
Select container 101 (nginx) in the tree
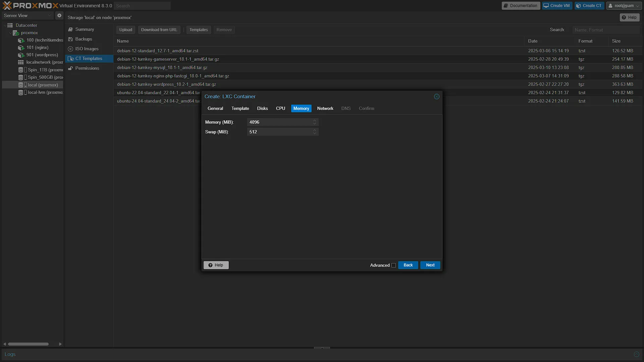34,48
